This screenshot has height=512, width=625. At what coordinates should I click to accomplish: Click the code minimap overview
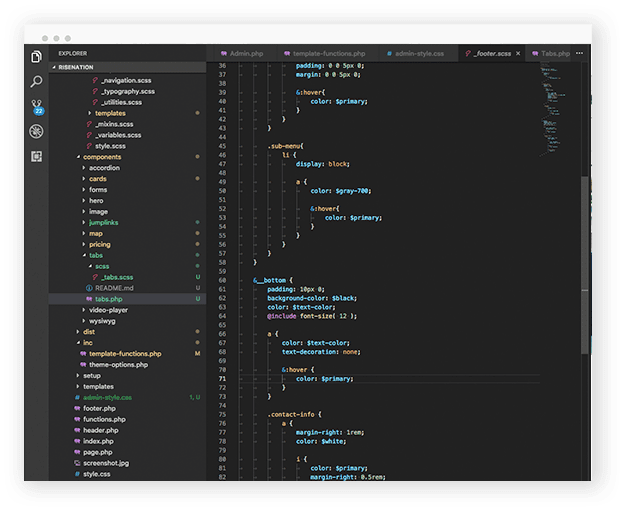552,110
